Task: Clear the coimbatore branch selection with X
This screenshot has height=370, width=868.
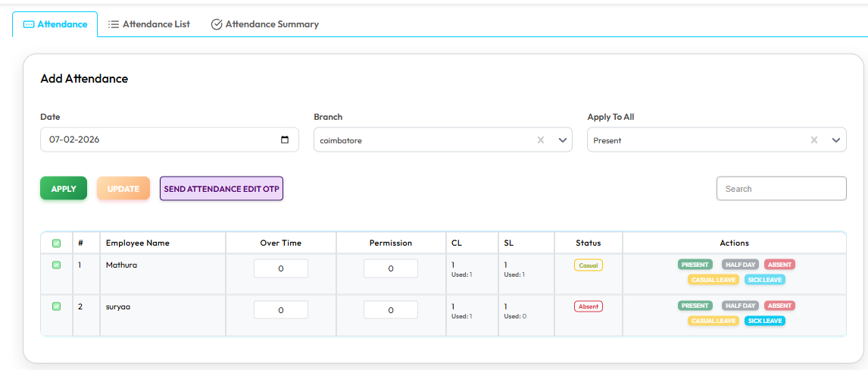Action: [541, 140]
